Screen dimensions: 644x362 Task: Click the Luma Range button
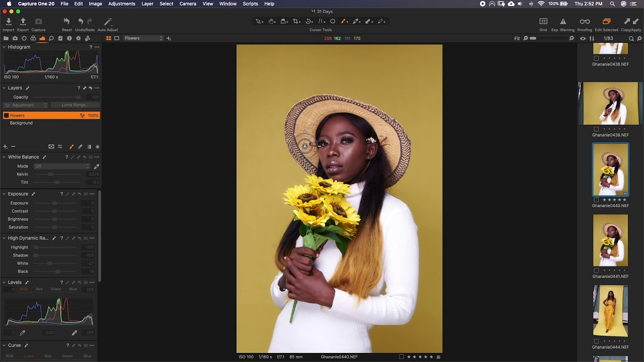click(x=74, y=105)
